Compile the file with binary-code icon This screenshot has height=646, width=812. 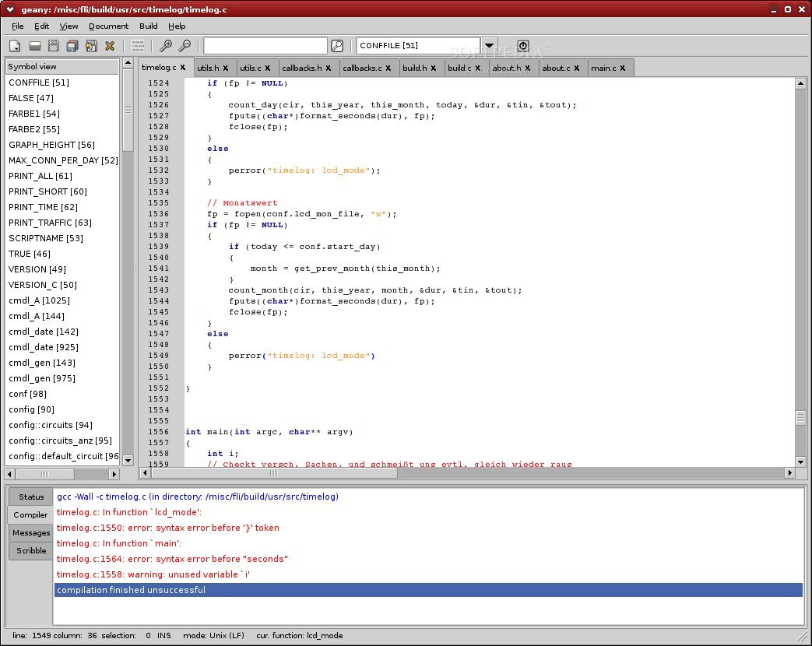[x=138, y=46]
